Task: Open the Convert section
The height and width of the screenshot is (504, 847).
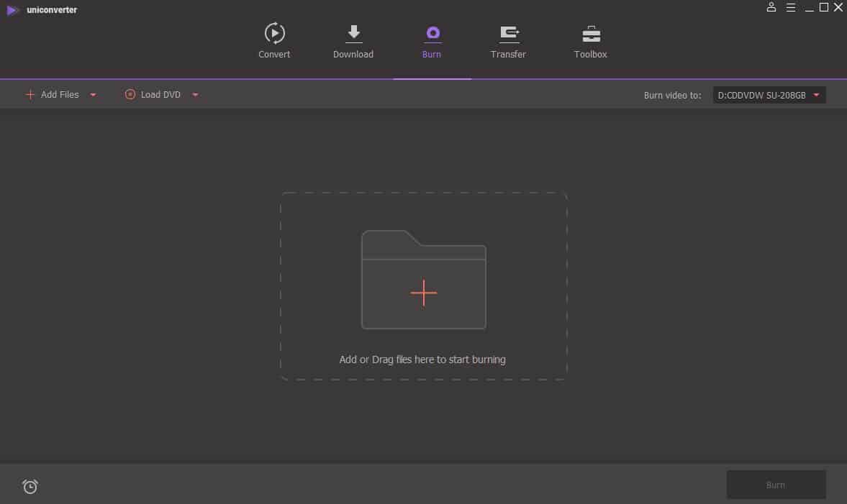Action: [274, 41]
